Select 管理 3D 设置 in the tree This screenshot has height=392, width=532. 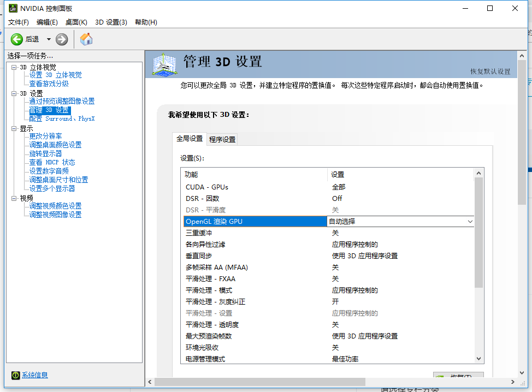[50, 110]
